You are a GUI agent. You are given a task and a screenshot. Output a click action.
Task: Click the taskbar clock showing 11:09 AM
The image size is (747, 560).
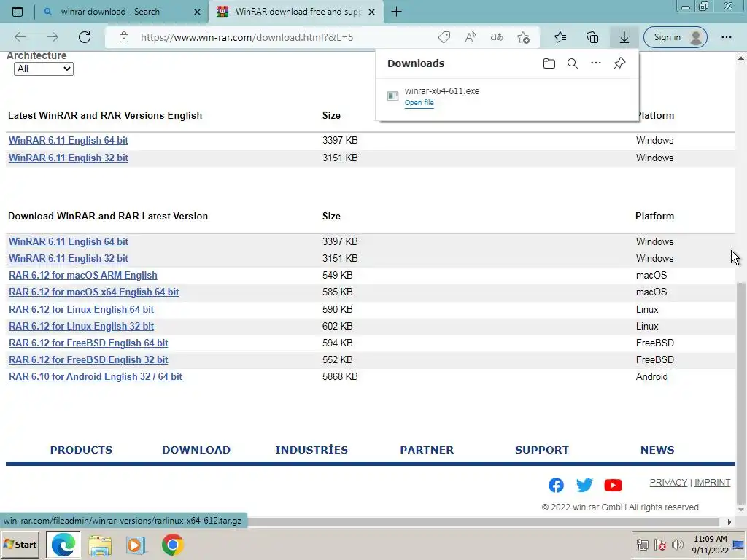[x=710, y=545]
